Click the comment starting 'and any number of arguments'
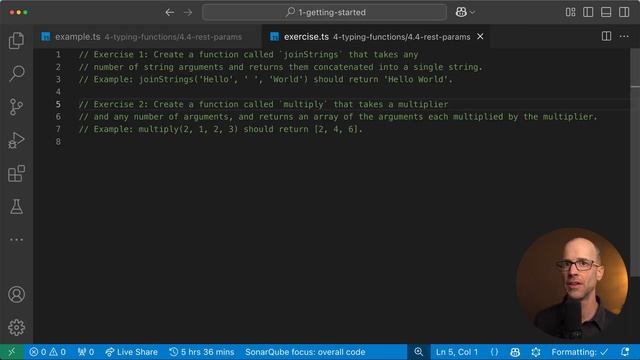 (x=338, y=117)
